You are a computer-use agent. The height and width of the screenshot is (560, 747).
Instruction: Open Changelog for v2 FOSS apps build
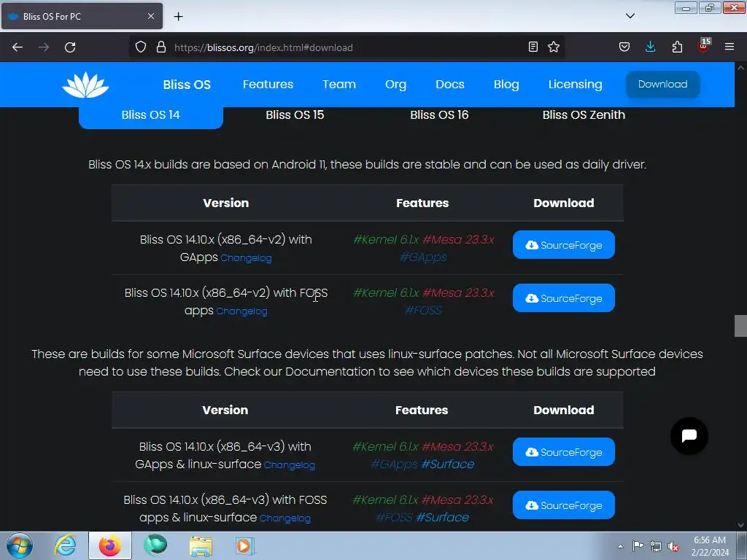pos(241,311)
